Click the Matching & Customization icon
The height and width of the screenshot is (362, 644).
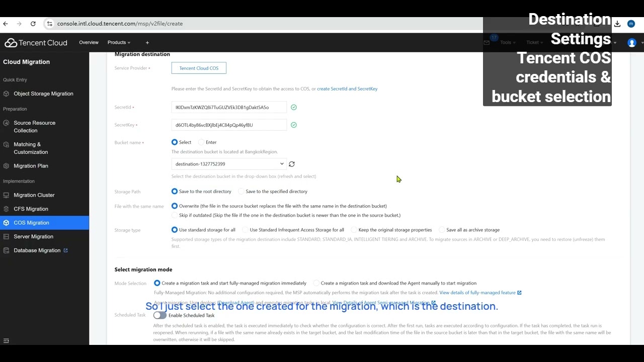coord(6,144)
